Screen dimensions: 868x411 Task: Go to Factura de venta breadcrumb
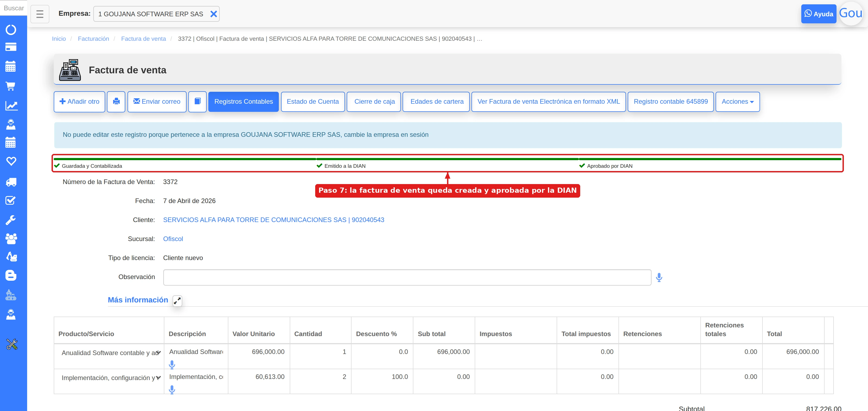pos(143,39)
